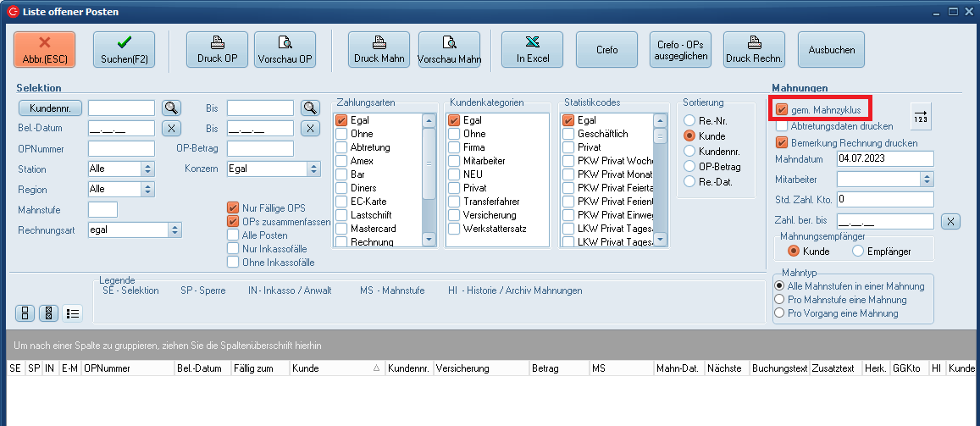Enable the Alle Posten checkbox

coord(233,235)
